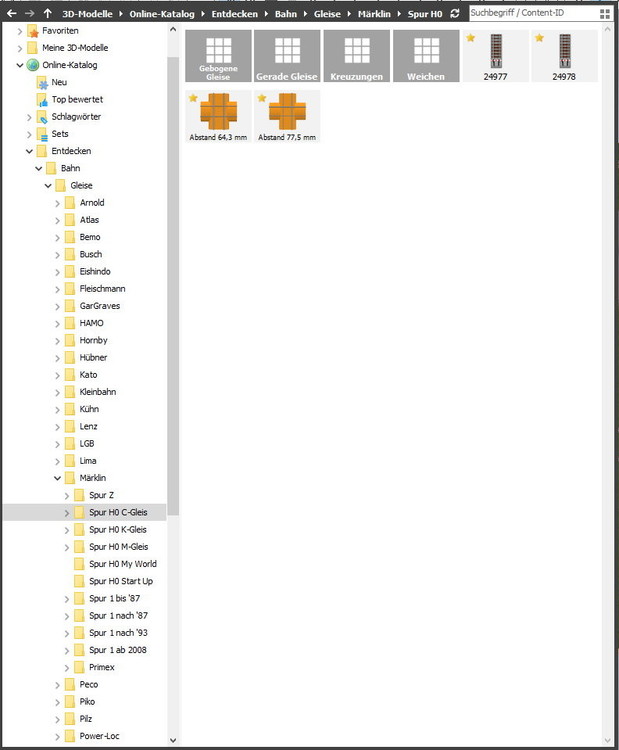Select Spur H0 My World folder

[123, 564]
